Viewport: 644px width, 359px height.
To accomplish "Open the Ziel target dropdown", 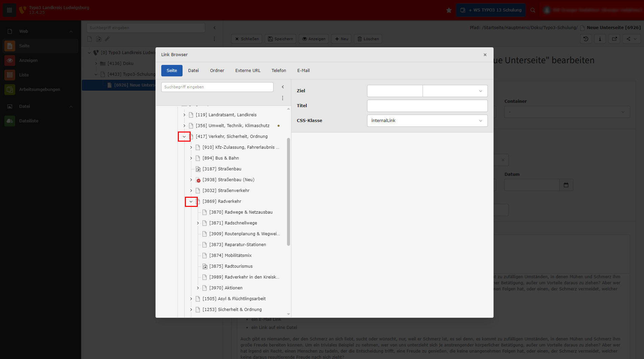I will (455, 91).
